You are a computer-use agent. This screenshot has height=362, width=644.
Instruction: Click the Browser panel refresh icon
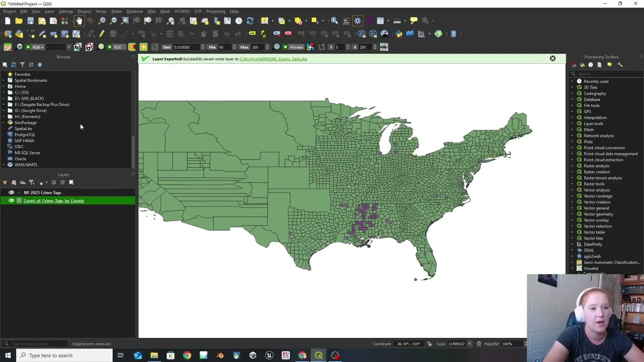point(14,64)
